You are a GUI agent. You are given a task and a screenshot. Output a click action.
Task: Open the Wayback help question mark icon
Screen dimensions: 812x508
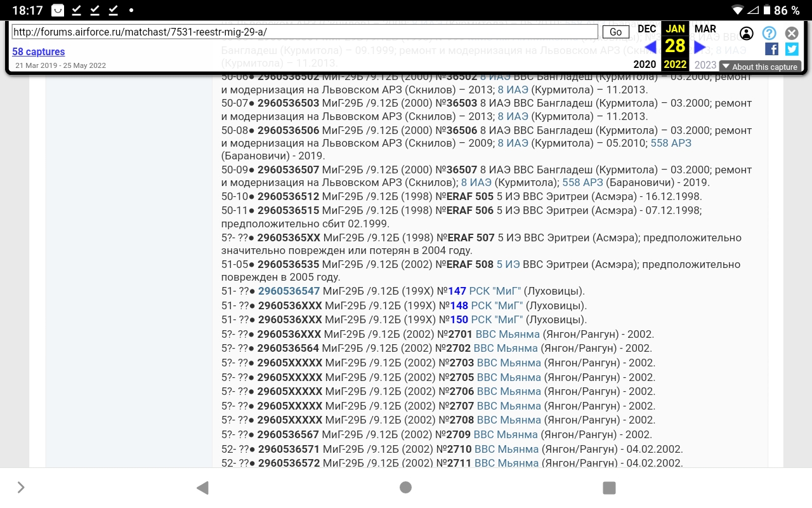(x=769, y=34)
